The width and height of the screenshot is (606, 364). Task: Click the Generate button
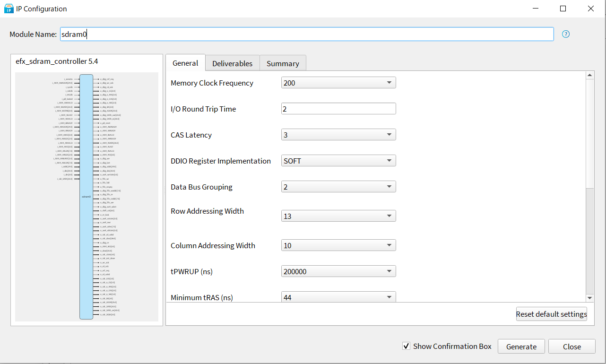(521, 347)
